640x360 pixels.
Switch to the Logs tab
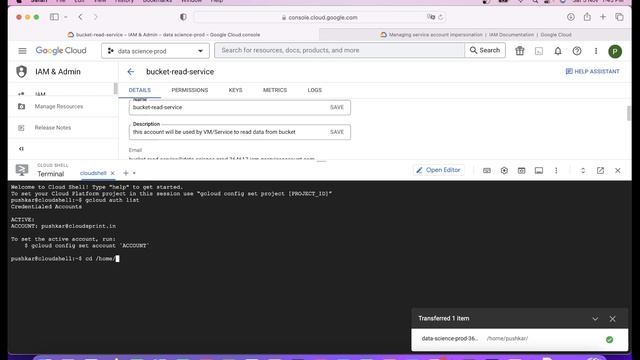point(315,90)
